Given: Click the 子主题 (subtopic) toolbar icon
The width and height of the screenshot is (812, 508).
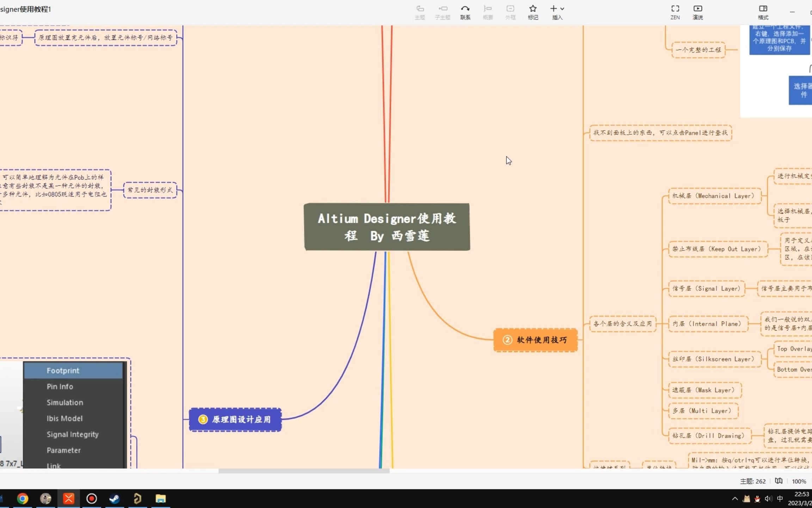Looking at the screenshot, I should pos(443,12).
